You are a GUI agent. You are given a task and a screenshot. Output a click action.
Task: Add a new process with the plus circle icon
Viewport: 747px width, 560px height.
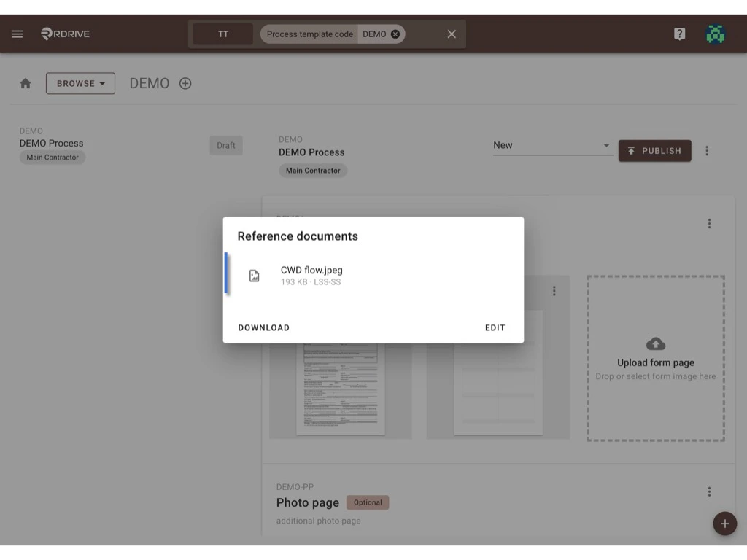(x=185, y=83)
